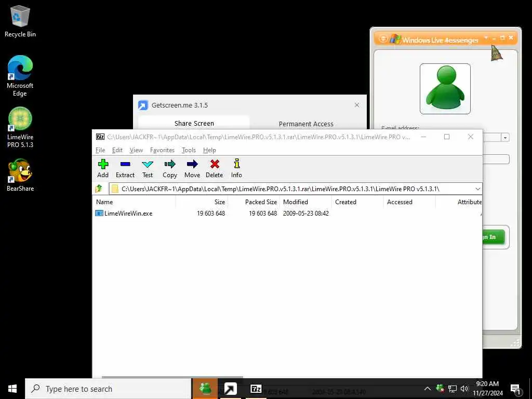Image resolution: width=532 pixels, height=399 pixels.
Task: Sort by Created column header
Action: (x=357, y=202)
